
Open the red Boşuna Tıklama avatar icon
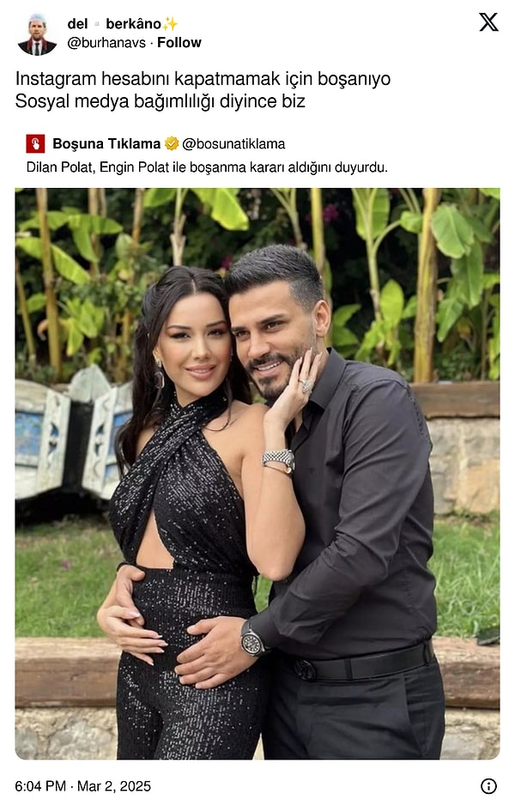tap(35, 143)
